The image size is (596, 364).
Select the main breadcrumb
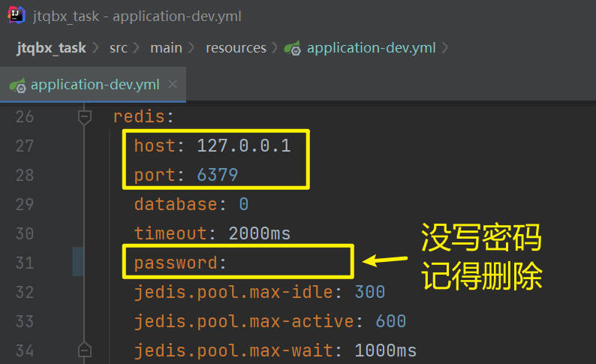[166, 48]
